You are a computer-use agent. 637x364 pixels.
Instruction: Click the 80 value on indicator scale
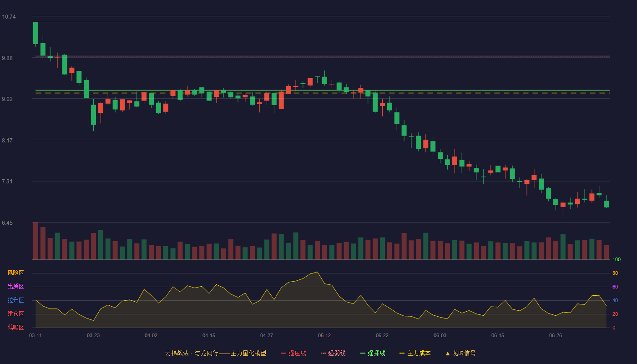(615, 273)
